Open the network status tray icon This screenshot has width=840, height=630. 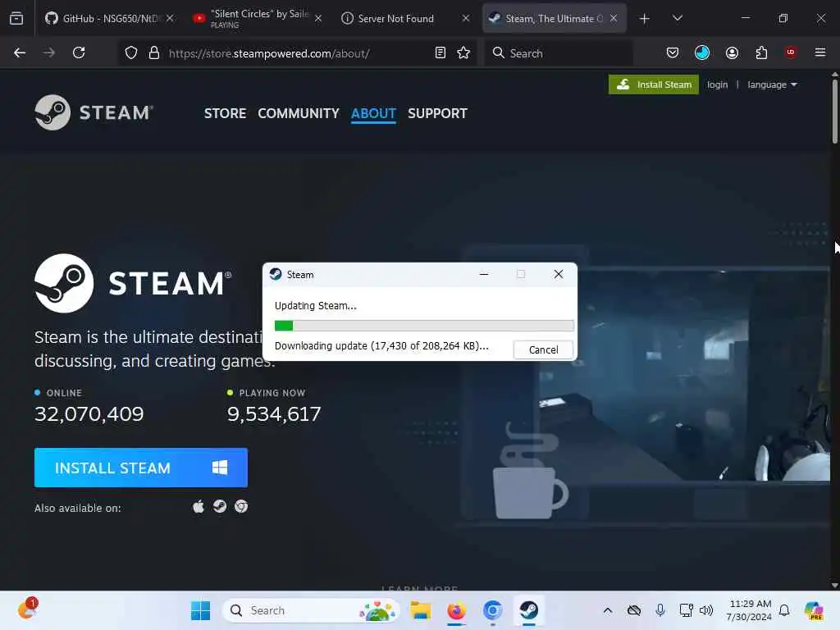click(686, 610)
